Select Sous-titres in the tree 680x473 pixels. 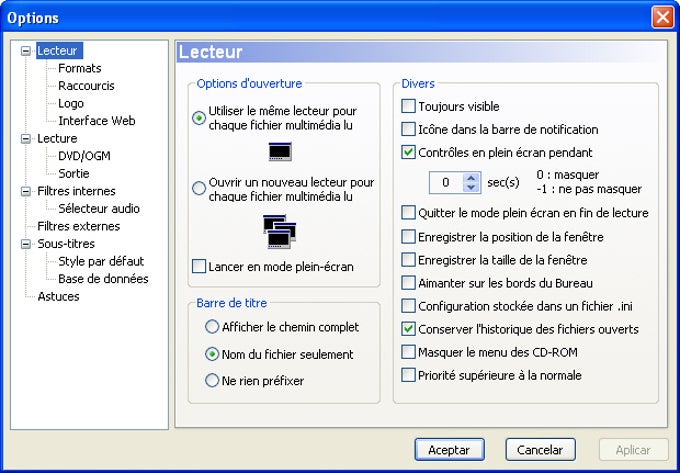[66, 244]
